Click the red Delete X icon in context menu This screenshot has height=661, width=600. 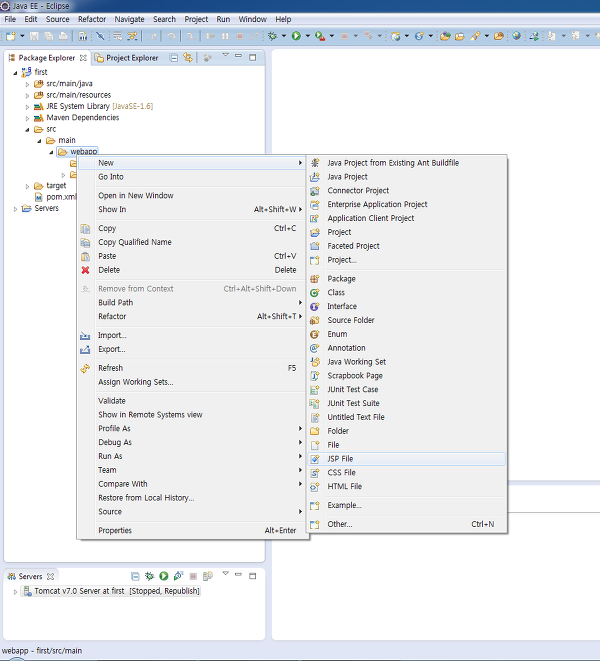coord(85,270)
